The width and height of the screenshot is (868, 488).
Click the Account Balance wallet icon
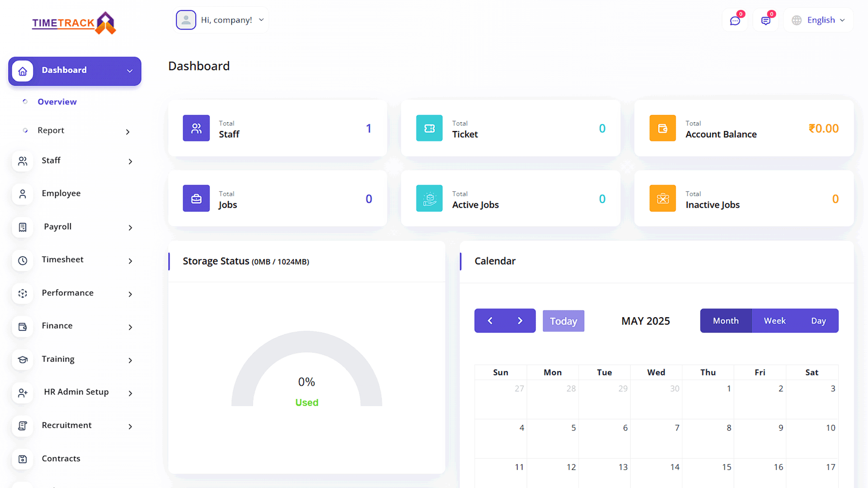coord(662,128)
